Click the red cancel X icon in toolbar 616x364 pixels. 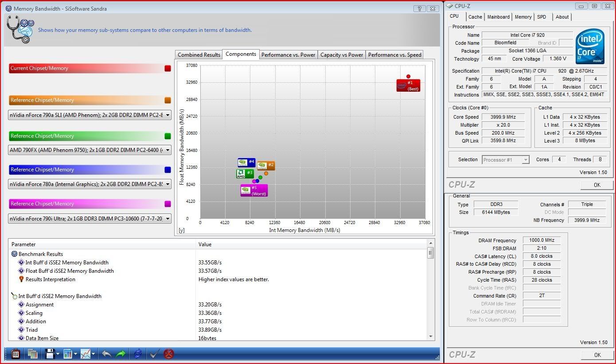(x=169, y=354)
